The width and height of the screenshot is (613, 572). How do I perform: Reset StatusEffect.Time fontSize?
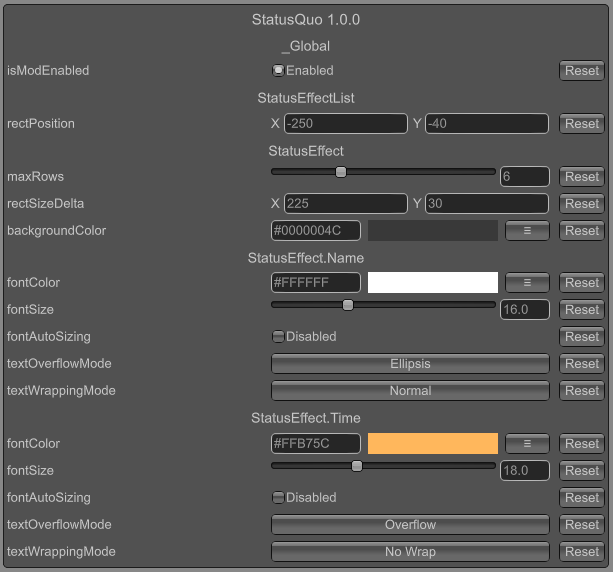tap(582, 471)
